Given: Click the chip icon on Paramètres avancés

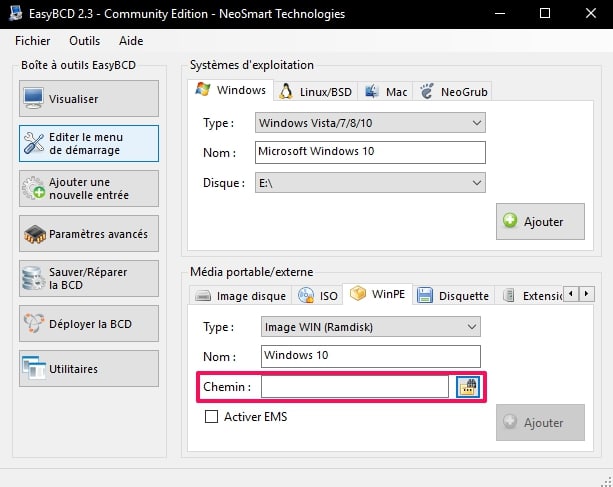Looking at the screenshot, I should pos(35,234).
